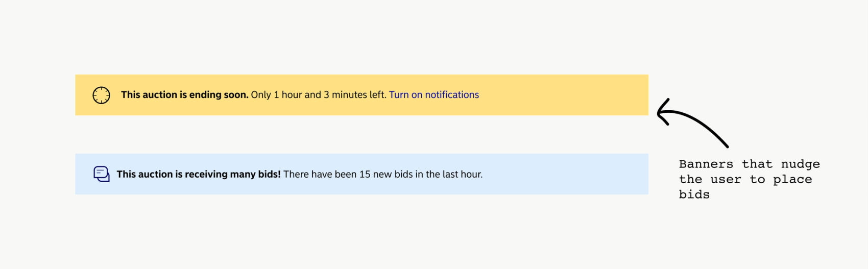Image resolution: width=868 pixels, height=269 pixels.
Task: Click 'the user to place' annotation line
Action: 745,180
